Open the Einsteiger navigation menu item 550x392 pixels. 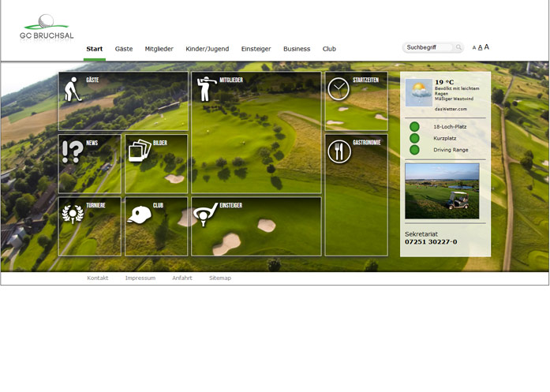pyautogui.click(x=256, y=49)
